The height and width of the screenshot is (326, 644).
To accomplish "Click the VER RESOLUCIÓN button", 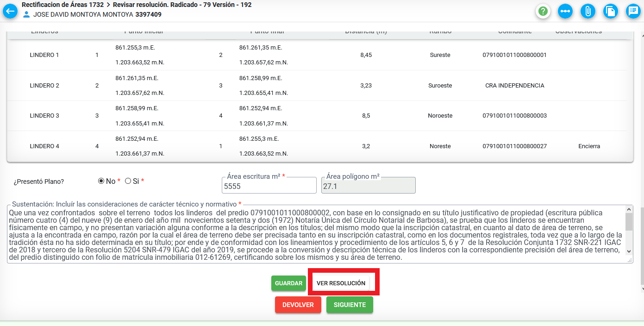I will [341, 283].
